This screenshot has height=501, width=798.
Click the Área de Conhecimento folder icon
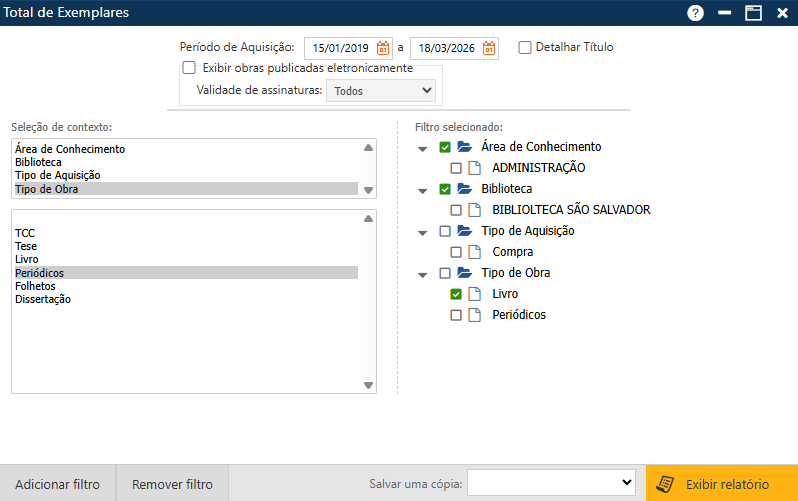point(464,147)
